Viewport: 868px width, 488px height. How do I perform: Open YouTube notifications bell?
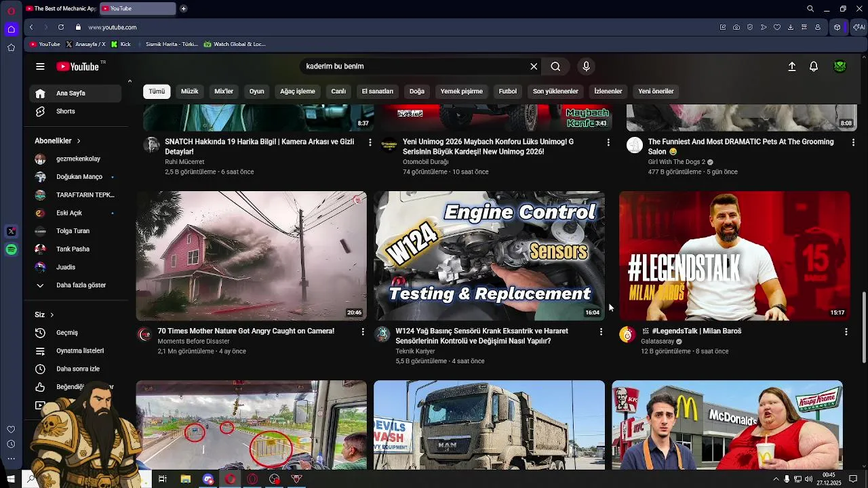814,66
